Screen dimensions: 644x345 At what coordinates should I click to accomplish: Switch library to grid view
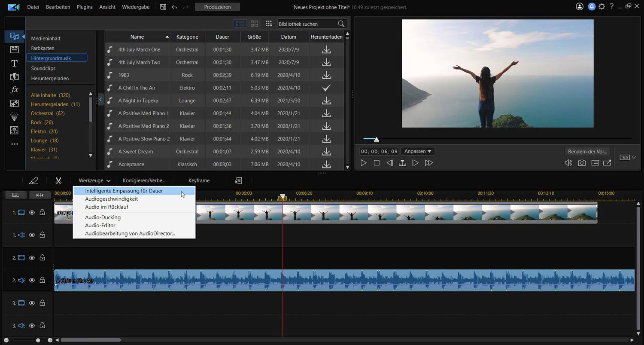(x=254, y=24)
